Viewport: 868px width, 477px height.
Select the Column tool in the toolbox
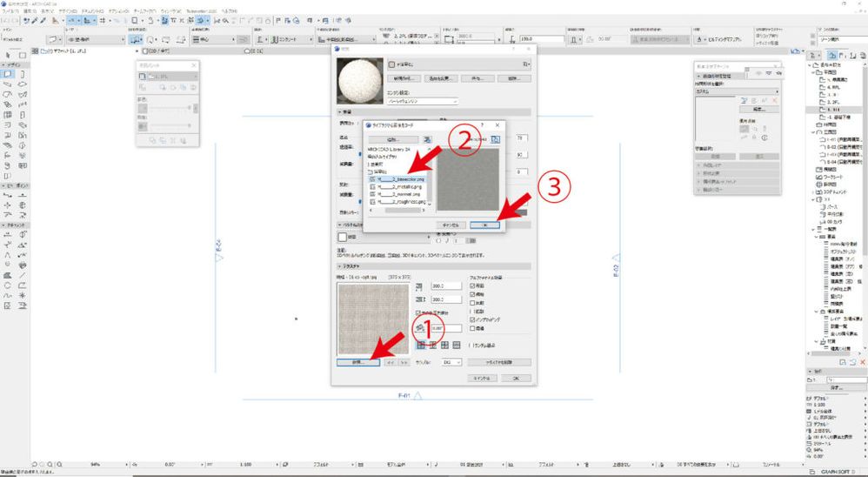click(23, 74)
